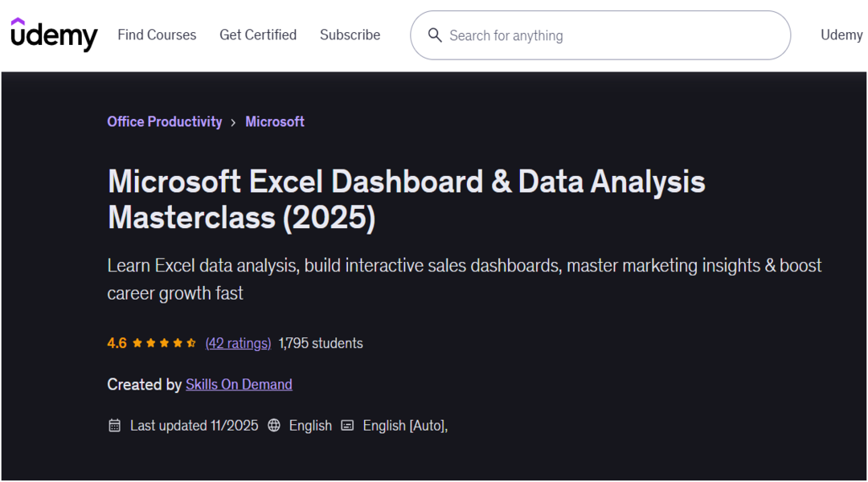Click the magnifier search icon
The width and height of the screenshot is (868, 482).
[x=435, y=35]
